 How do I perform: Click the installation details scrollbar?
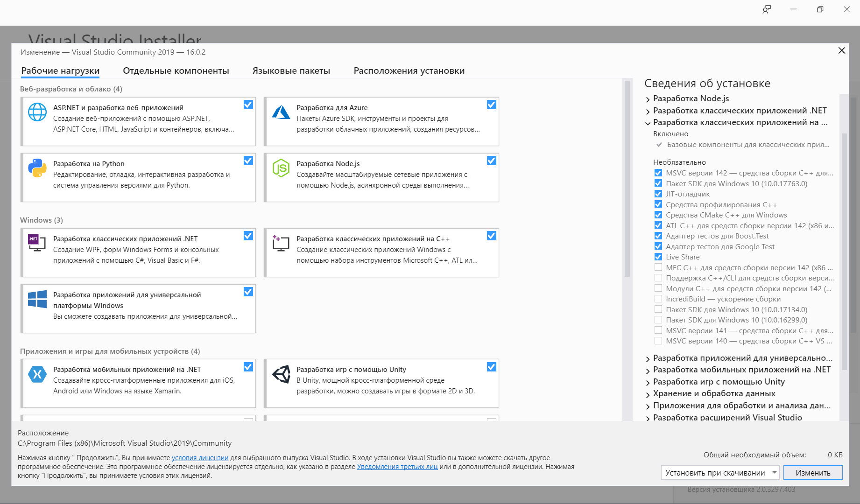point(844,252)
